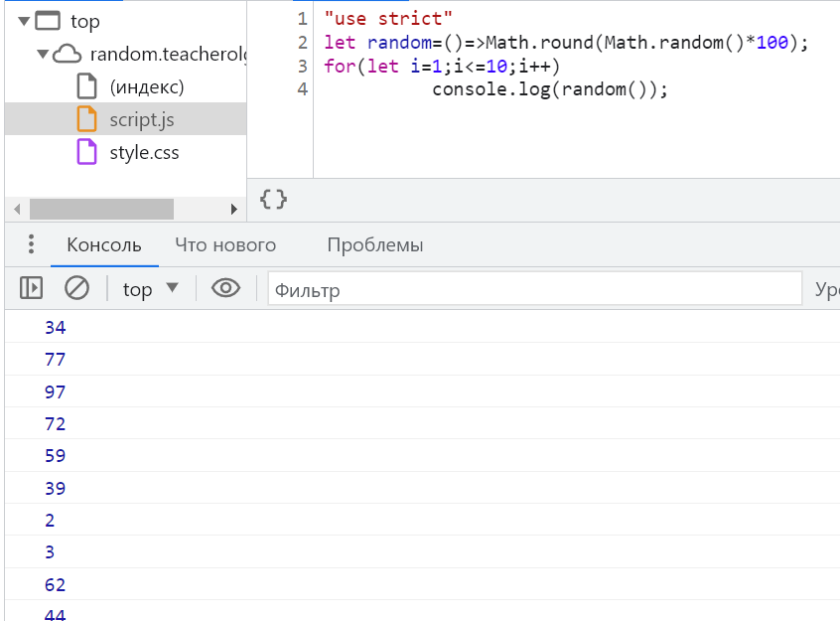Open the top context dropdown
840x621 pixels.
pyautogui.click(x=150, y=289)
